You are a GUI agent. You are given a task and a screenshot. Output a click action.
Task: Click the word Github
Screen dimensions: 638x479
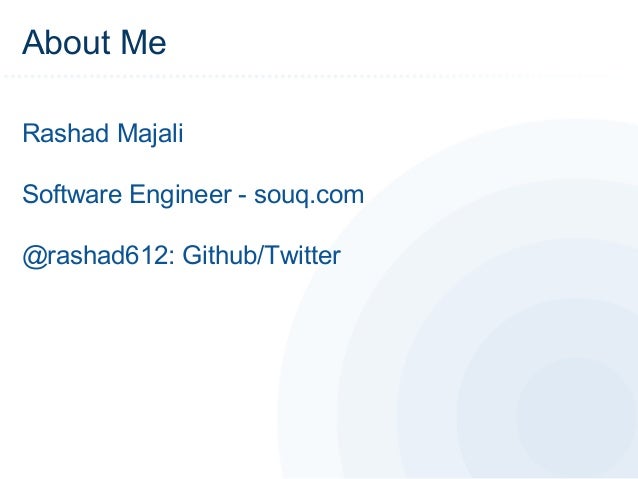[220, 255]
